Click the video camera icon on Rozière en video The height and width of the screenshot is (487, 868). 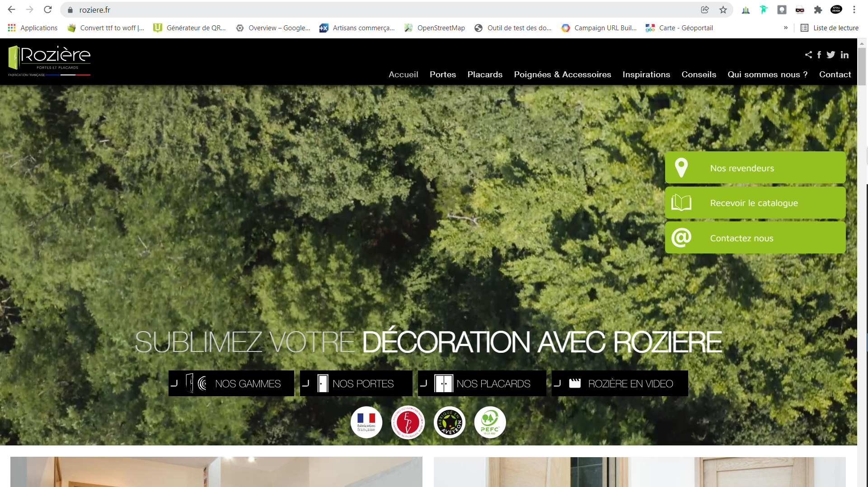pyautogui.click(x=574, y=383)
